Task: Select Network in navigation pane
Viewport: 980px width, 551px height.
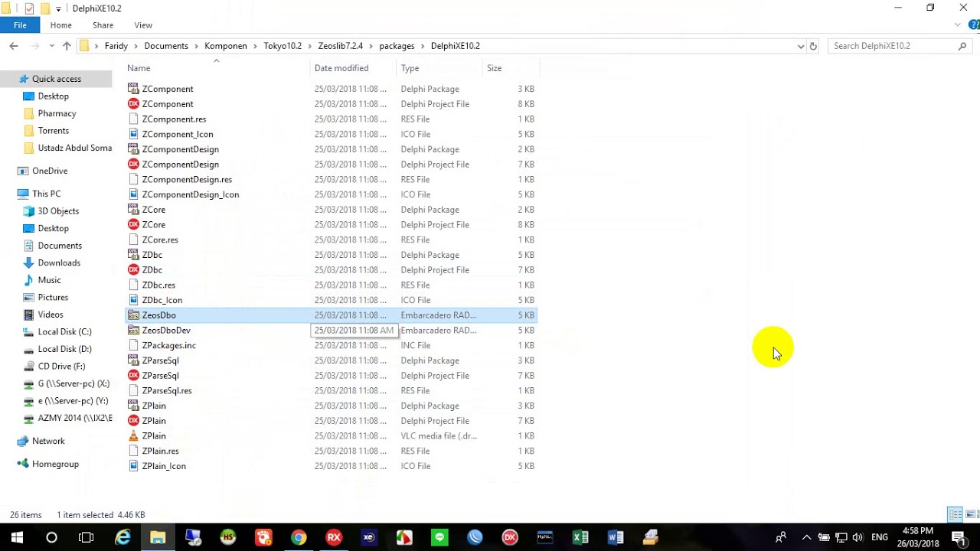Action: [48, 441]
